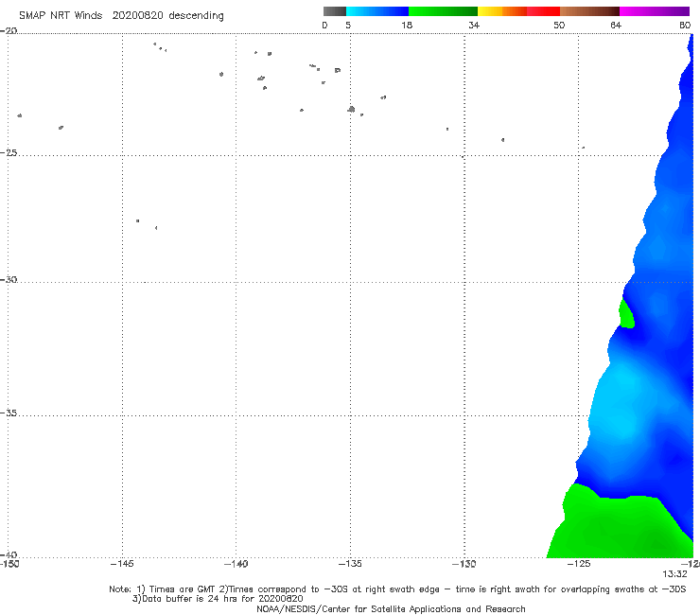Click the colorbar label '50'
Screen dimensions: 700x615
[559, 26]
